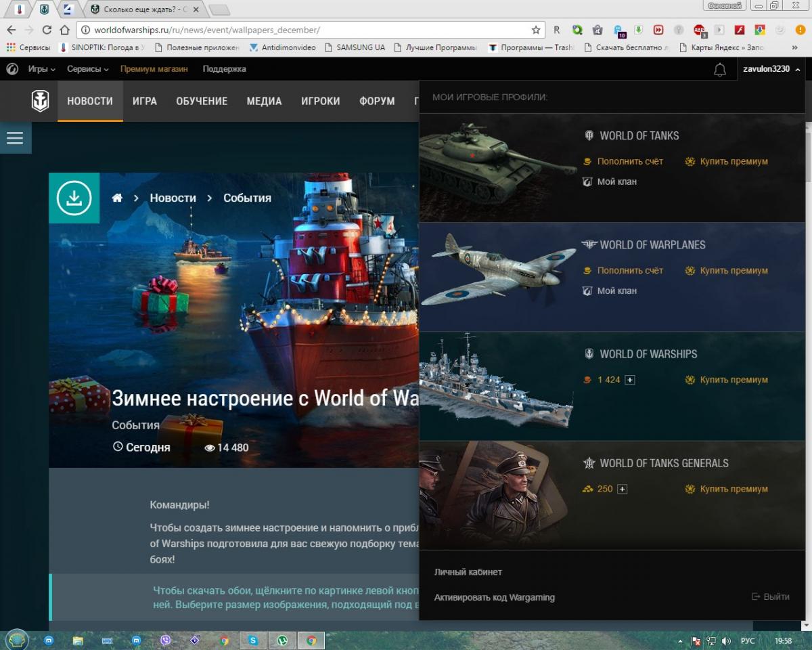This screenshot has height=650, width=812.
Task: Click the teal download icon on the banner
Action: 74,198
